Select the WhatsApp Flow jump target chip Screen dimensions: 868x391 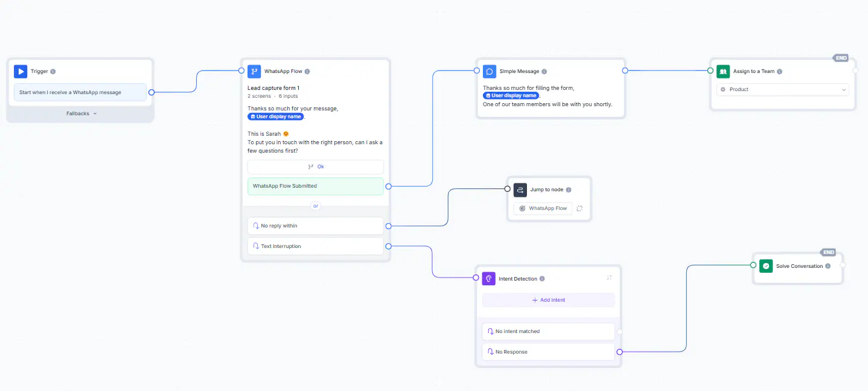pos(543,208)
